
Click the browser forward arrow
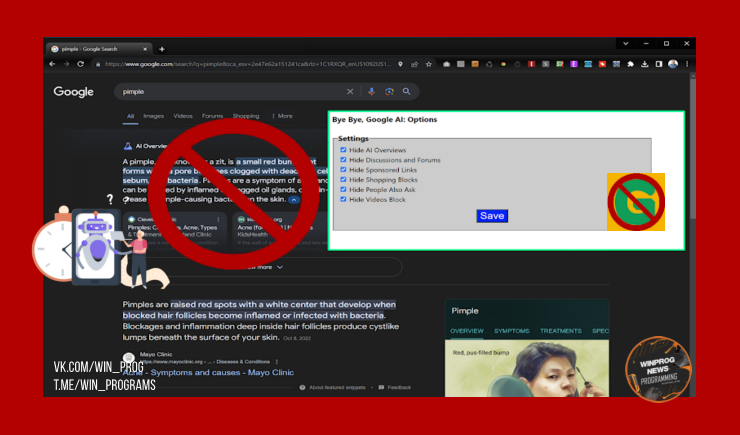pyautogui.click(x=66, y=64)
